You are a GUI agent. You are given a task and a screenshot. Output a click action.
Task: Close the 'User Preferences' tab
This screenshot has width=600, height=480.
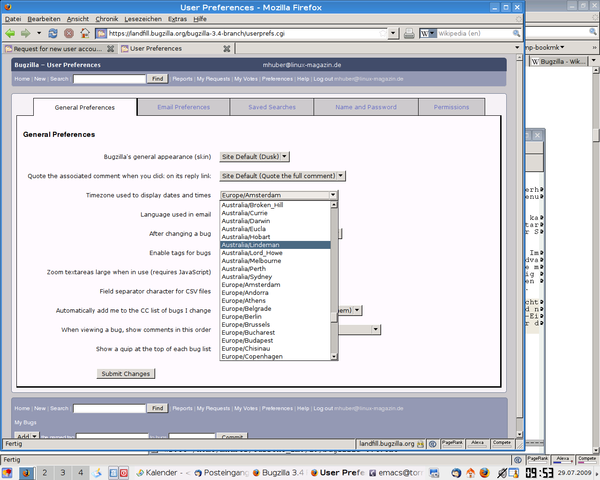point(227,49)
